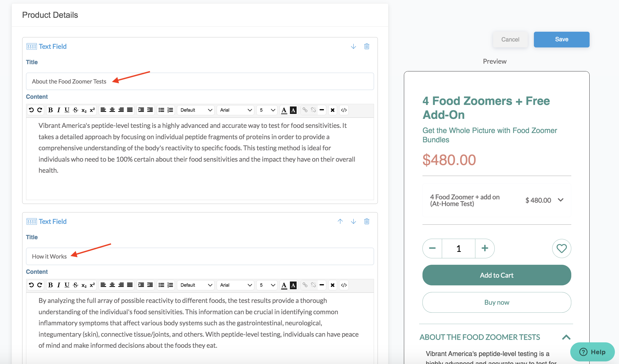Decrease indent in the first content toolbar
The width and height of the screenshot is (619, 364).
click(x=150, y=110)
